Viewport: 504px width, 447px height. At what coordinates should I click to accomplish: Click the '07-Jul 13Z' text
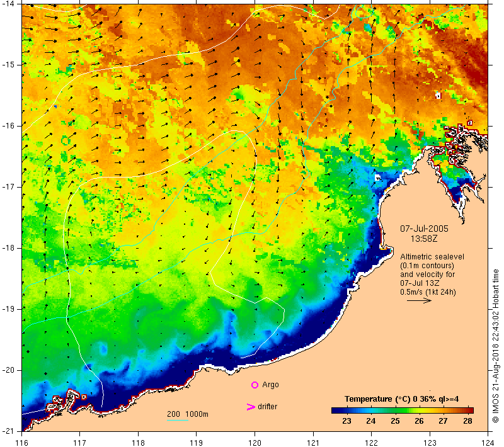click(420, 283)
